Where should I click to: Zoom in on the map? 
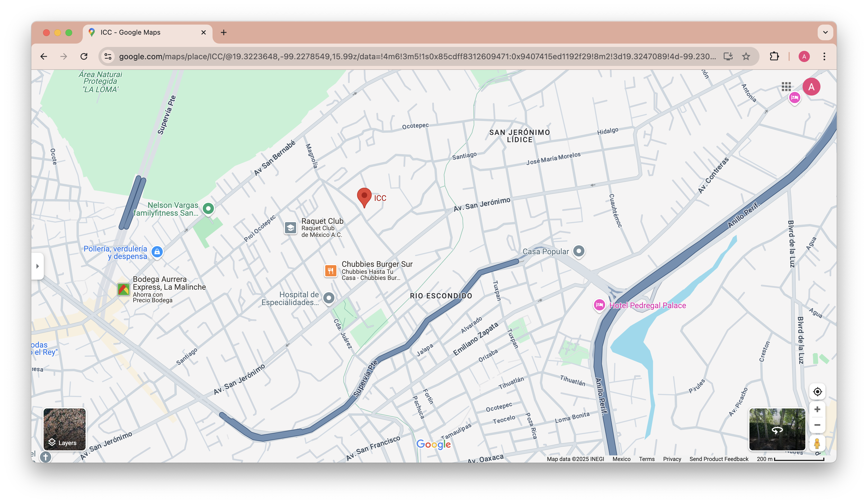(817, 409)
